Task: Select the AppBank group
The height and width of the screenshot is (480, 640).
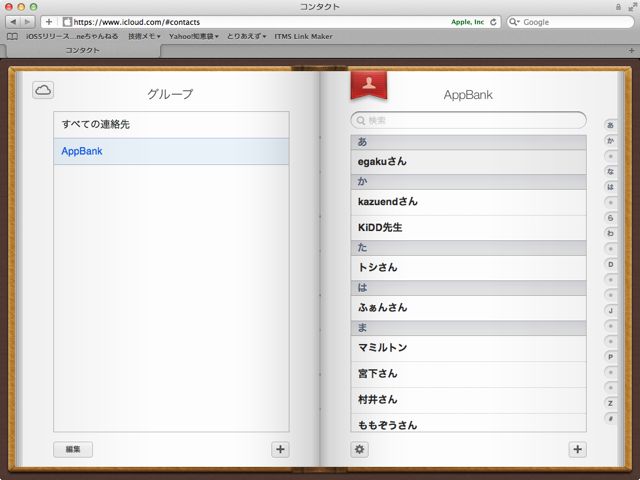Action: click(171, 151)
